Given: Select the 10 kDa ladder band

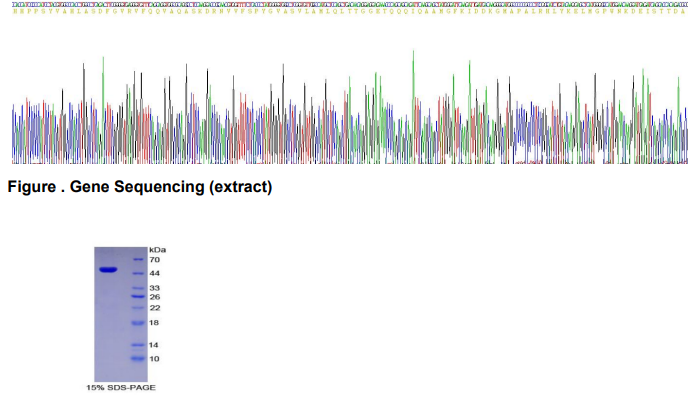Looking at the screenshot, I should tap(138, 358).
